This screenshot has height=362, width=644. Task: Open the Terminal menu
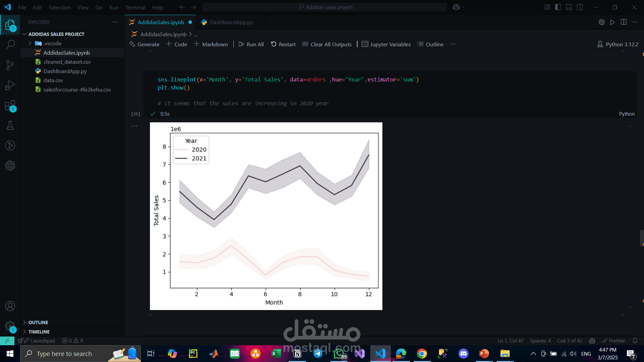point(135,7)
